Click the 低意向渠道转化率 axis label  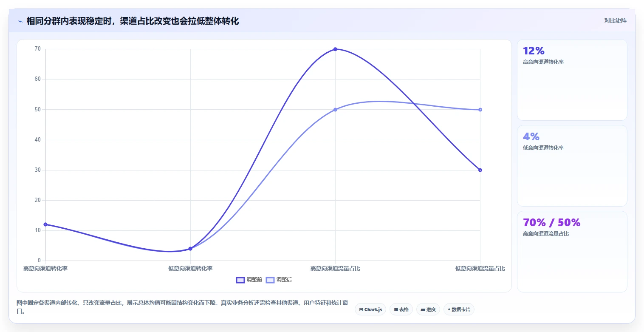click(190, 269)
